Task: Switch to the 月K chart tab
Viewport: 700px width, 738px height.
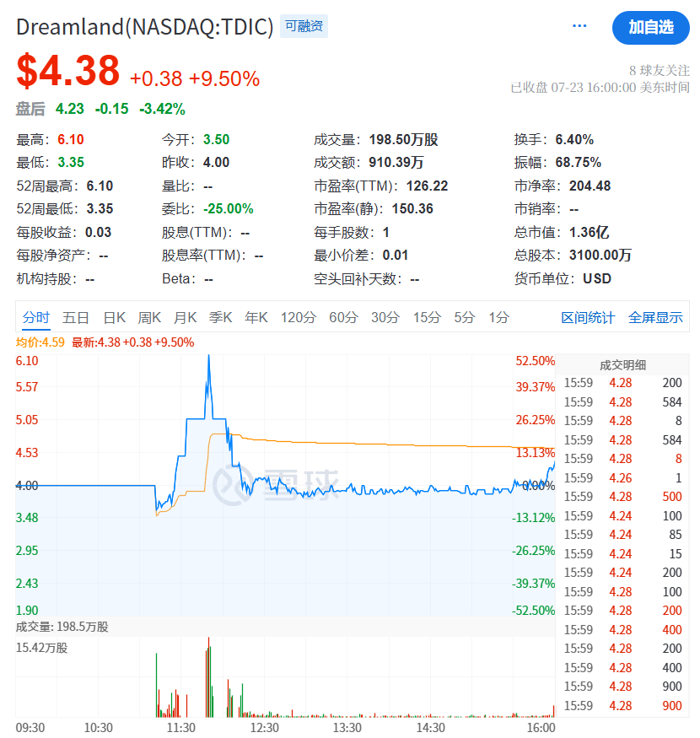Action: click(x=185, y=317)
